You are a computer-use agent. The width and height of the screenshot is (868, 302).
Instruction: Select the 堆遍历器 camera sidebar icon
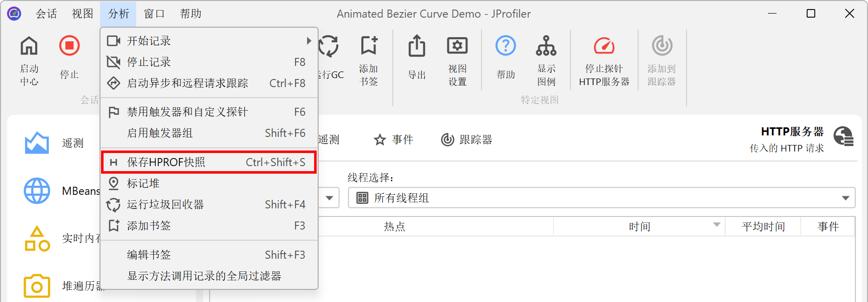37,286
